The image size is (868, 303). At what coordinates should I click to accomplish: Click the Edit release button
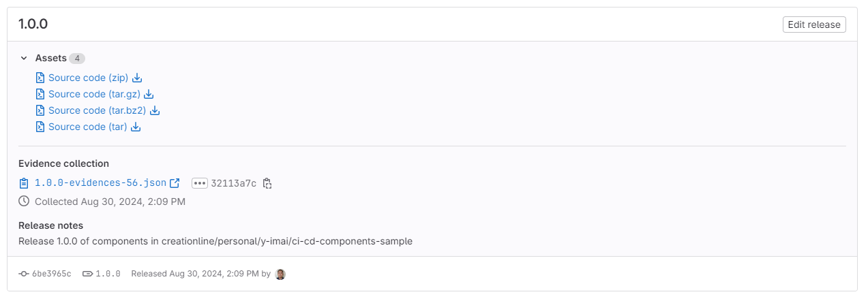pyautogui.click(x=814, y=25)
